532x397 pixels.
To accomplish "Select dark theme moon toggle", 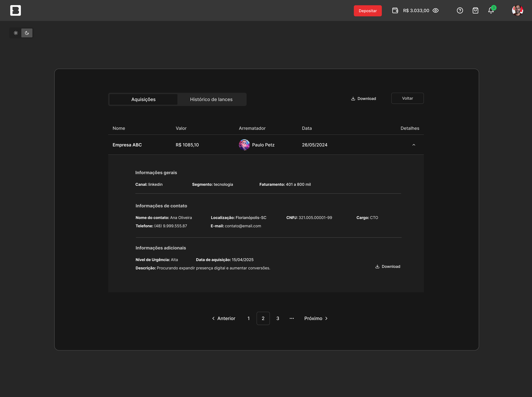I will tap(27, 33).
